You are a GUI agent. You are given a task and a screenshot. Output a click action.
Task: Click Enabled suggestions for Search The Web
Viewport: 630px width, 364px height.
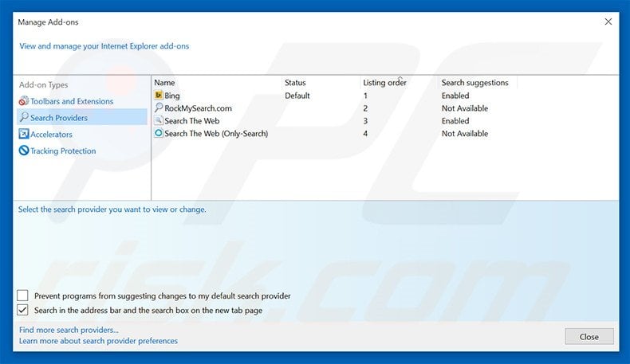tap(455, 121)
